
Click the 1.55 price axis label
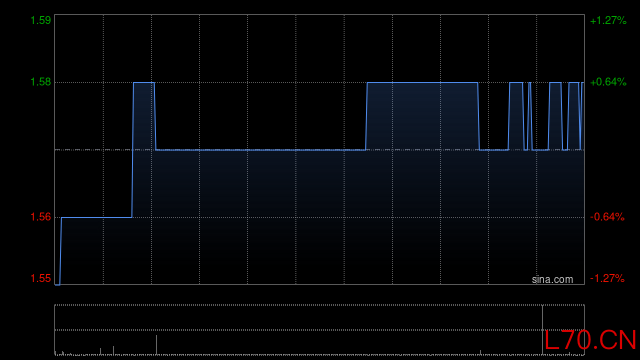click(41, 278)
